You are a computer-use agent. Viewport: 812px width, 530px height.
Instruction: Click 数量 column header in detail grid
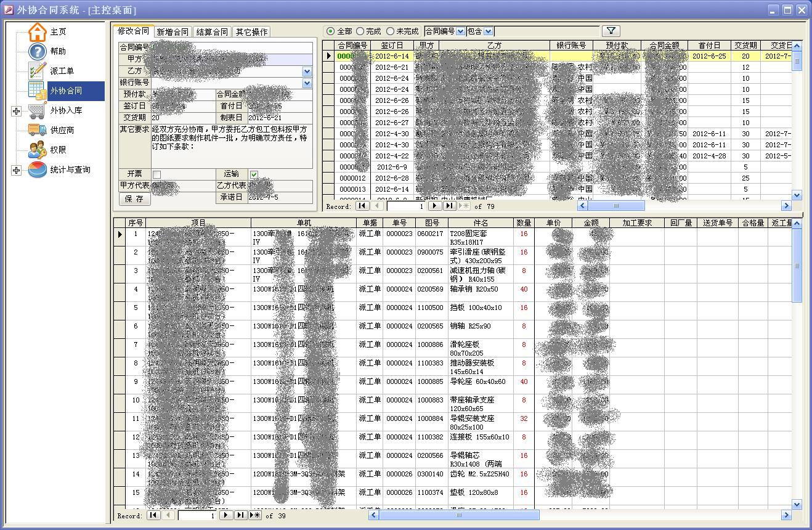[x=524, y=223]
